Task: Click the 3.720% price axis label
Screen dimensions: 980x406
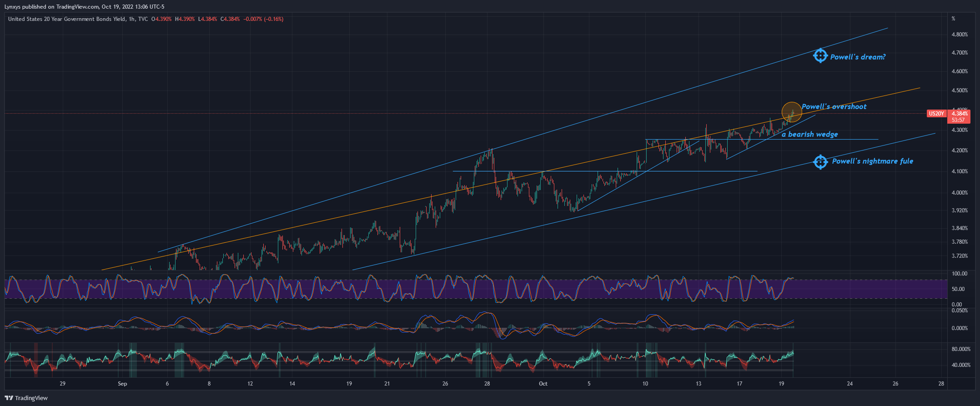Action: click(x=960, y=256)
